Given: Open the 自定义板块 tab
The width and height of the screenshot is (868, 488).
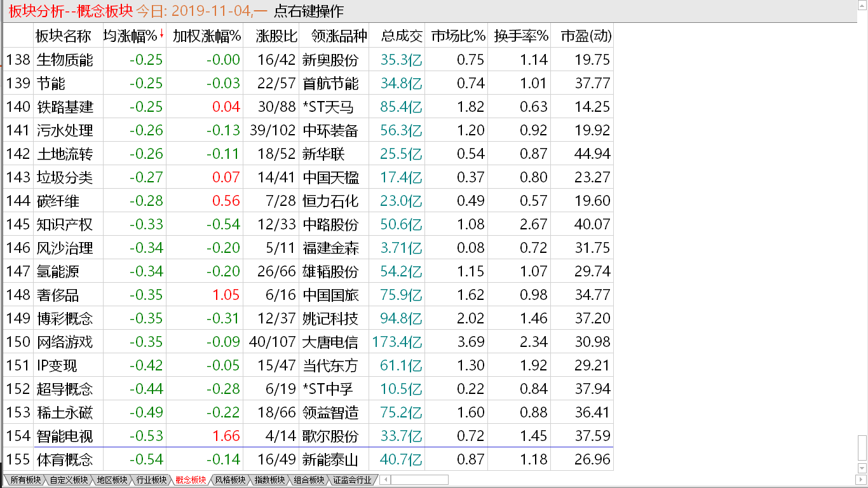Looking at the screenshot, I should pyautogui.click(x=69, y=480).
